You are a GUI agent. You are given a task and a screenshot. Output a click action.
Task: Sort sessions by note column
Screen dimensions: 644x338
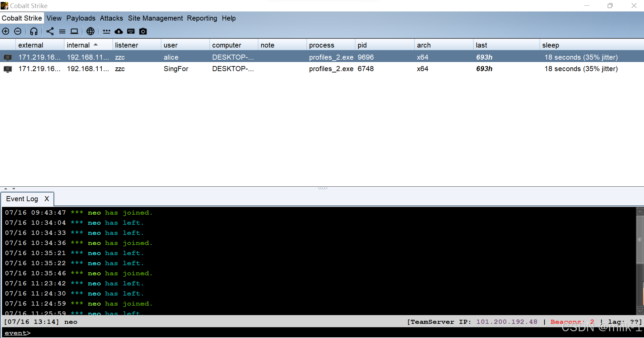[282, 45]
